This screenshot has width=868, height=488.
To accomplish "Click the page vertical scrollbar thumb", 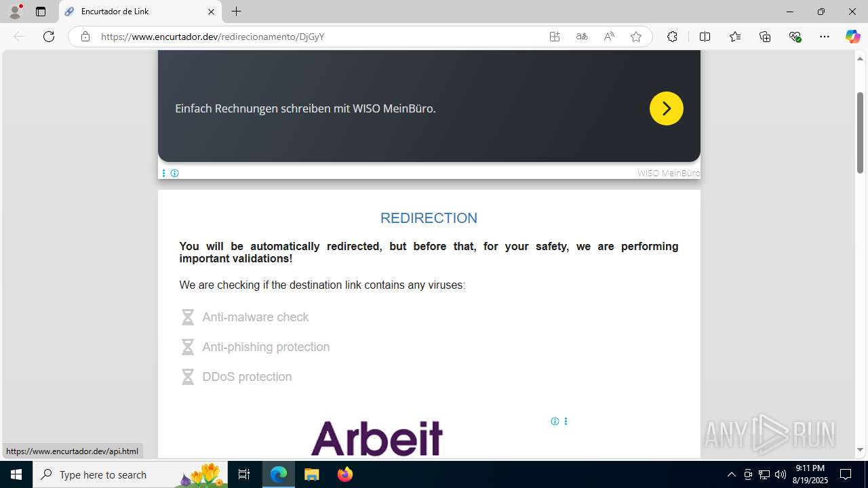I will [x=860, y=132].
